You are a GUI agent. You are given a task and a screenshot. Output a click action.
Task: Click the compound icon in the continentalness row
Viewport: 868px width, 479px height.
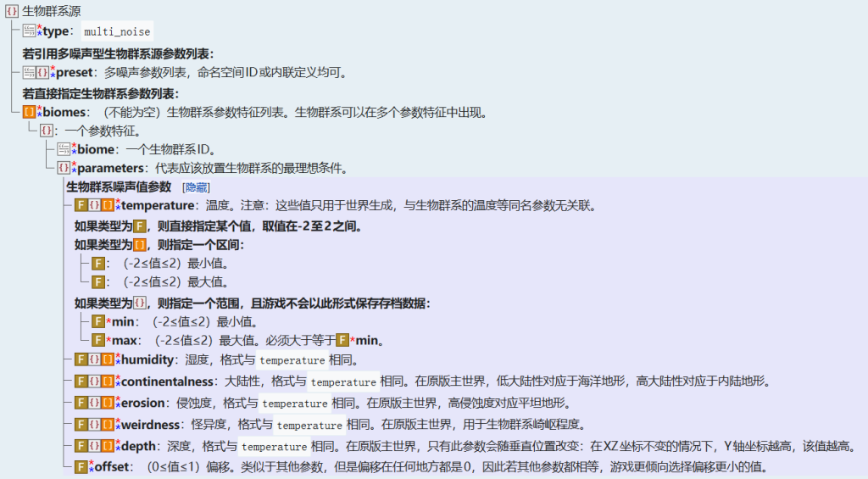tap(94, 382)
